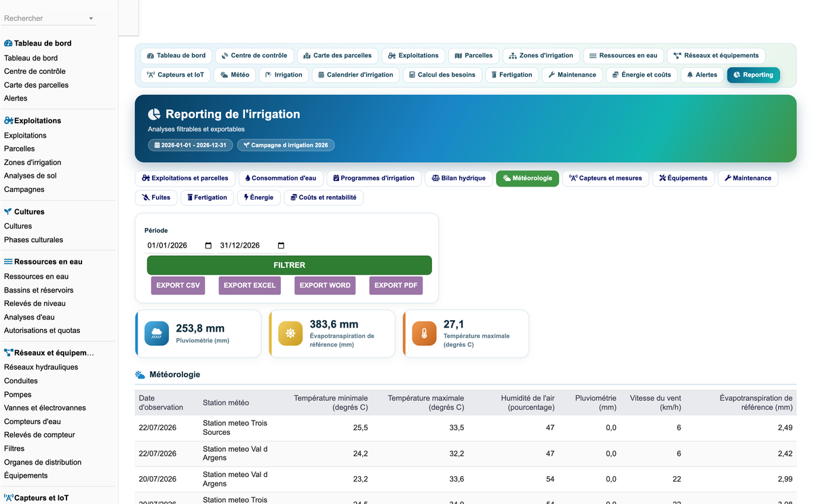Image resolution: width=814 pixels, height=504 pixels.
Task: Open Réseaux et équipements navigation pill
Action: [x=716, y=56]
